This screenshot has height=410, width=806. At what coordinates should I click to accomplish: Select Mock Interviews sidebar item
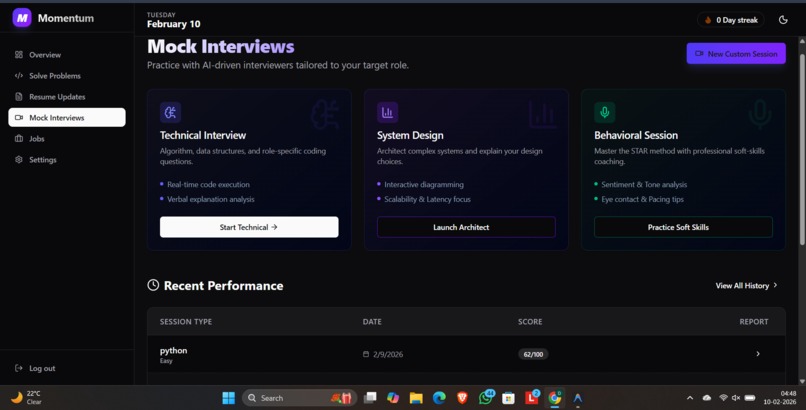67,117
